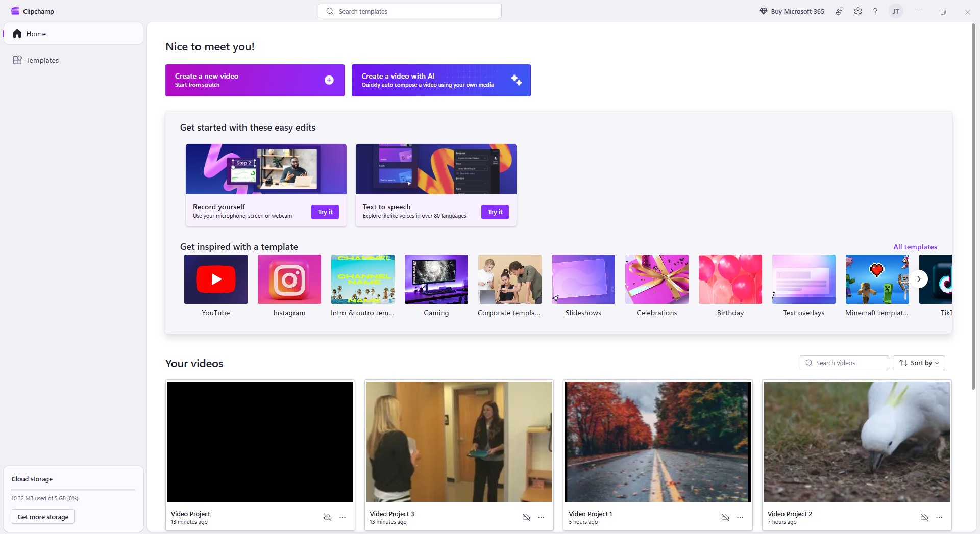Go to Templates in the sidebar
Image resolution: width=980 pixels, height=534 pixels.
42,60
